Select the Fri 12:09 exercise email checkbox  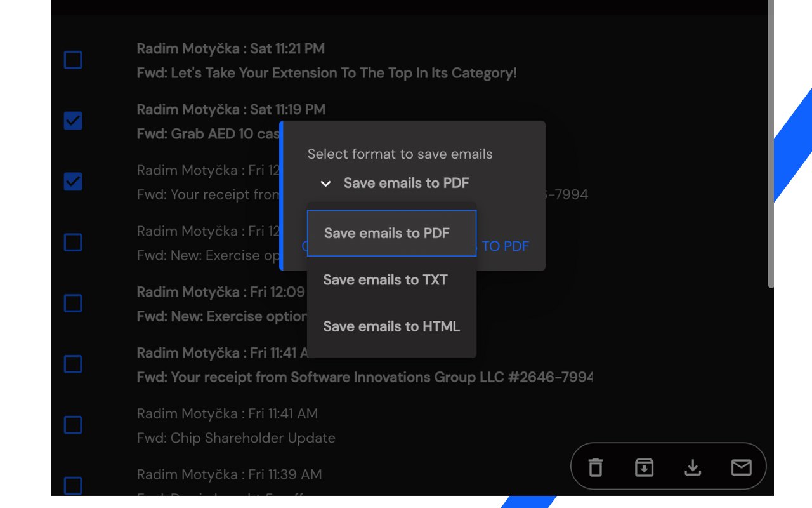coord(72,304)
